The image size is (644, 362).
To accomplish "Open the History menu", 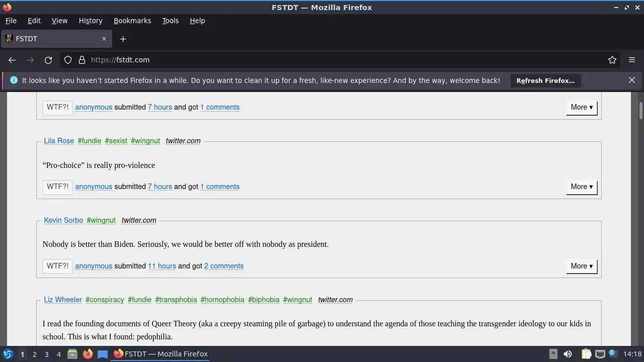I will pyautogui.click(x=91, y=21).
